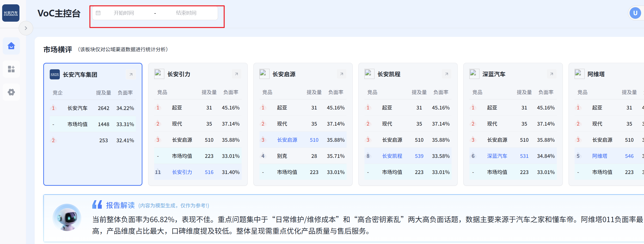The width and height of the screenshot is (644, 244).
Task: Click the 35.71% value for 别克
Action: 336,156
